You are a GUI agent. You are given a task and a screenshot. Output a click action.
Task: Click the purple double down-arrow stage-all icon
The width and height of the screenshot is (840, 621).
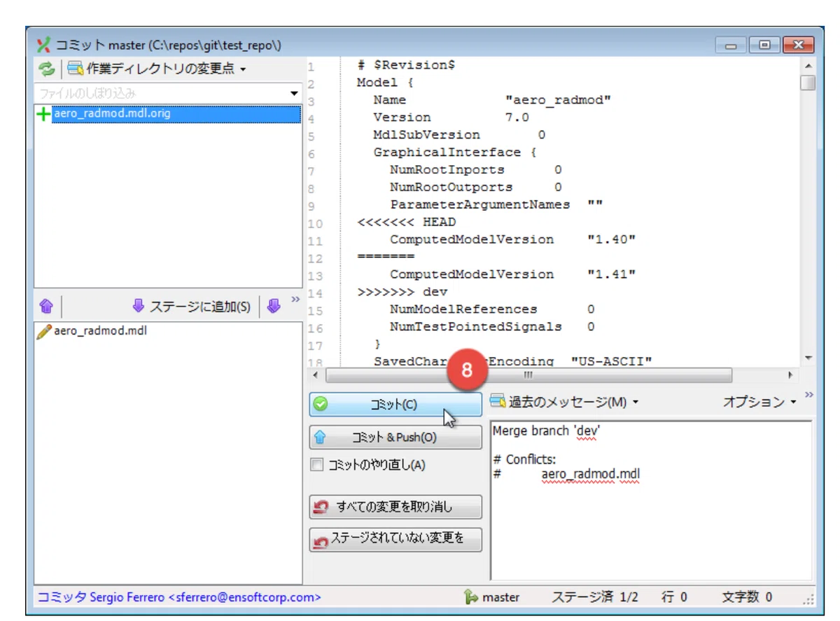point(274,305)
